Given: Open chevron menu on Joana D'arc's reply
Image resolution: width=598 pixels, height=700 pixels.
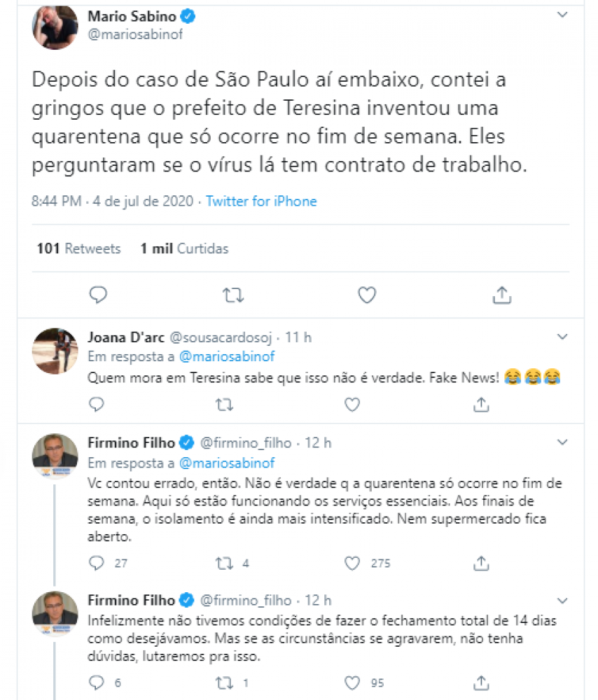Looking at the screenshot, I should [x=562, y=337].
